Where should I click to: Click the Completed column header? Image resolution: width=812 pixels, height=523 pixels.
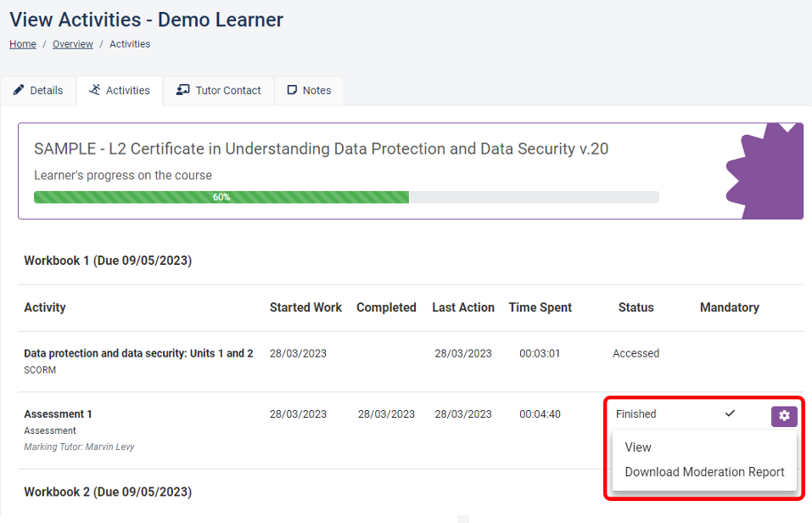tap(386, 307)
